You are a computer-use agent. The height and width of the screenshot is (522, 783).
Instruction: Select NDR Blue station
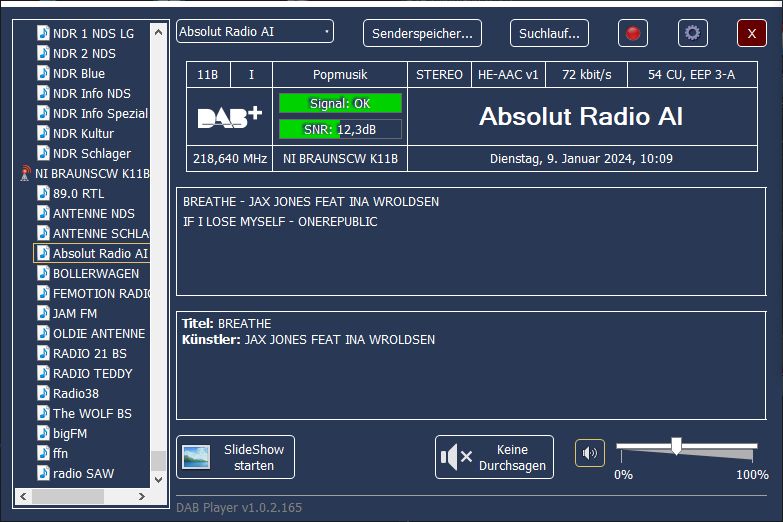coord(78,73)
